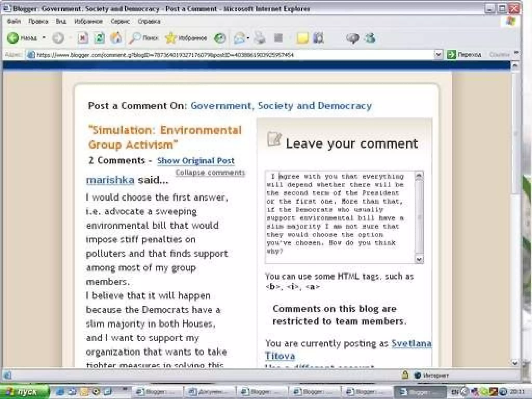The height and width of the screenshot is (399, 532).
Task: Open marishka's profile link
Action: (110, 180)
